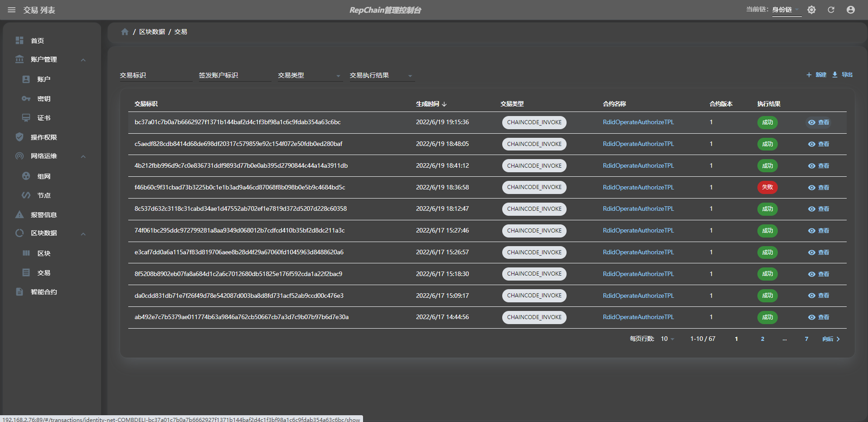Go to page 2 of results
This screenshot has width=868, height=422.
[x=762, y=339]
